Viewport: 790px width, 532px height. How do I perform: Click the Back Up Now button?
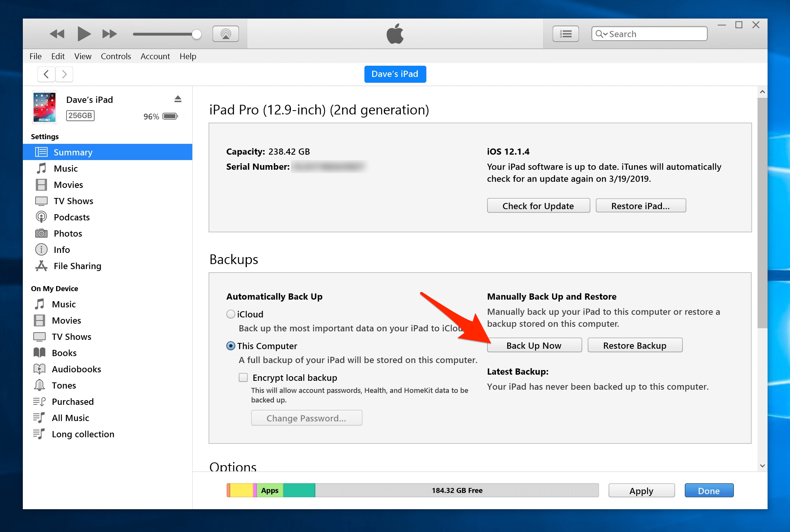click(534, 345)
